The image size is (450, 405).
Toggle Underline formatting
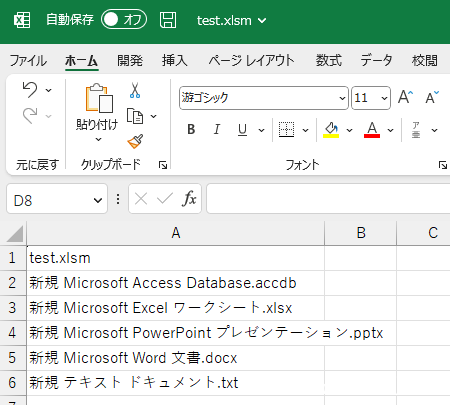click(x=243, y=130)
